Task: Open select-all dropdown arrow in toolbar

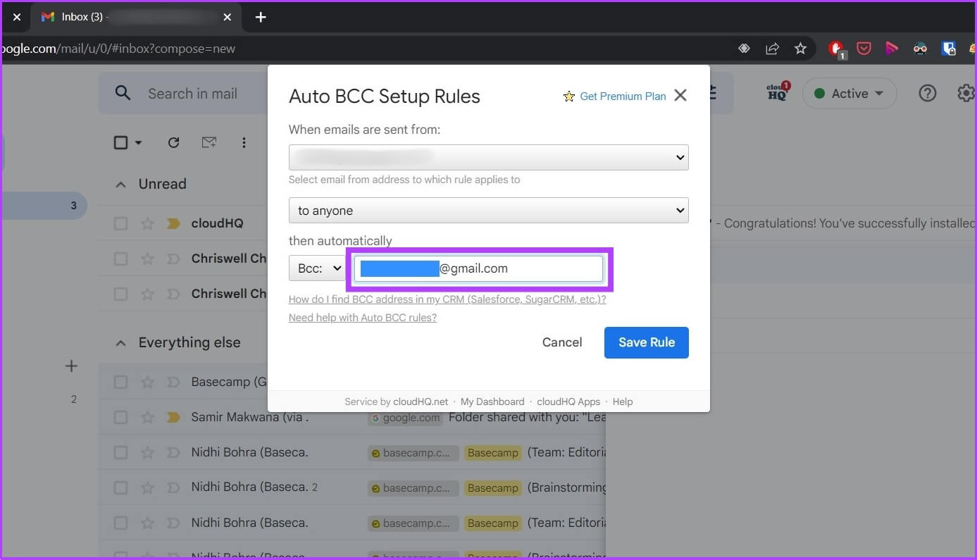Action: (138, 142)
